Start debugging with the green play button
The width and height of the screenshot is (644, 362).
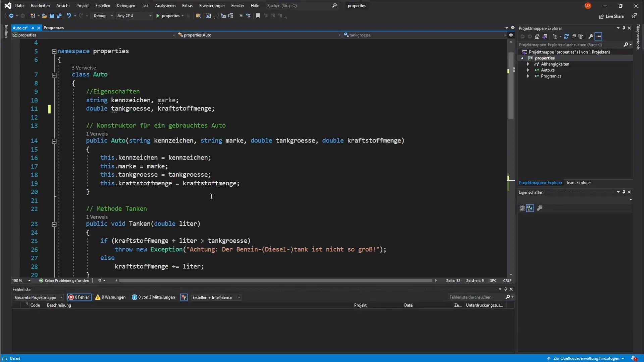pyautogui.click(x=158, y=16)
